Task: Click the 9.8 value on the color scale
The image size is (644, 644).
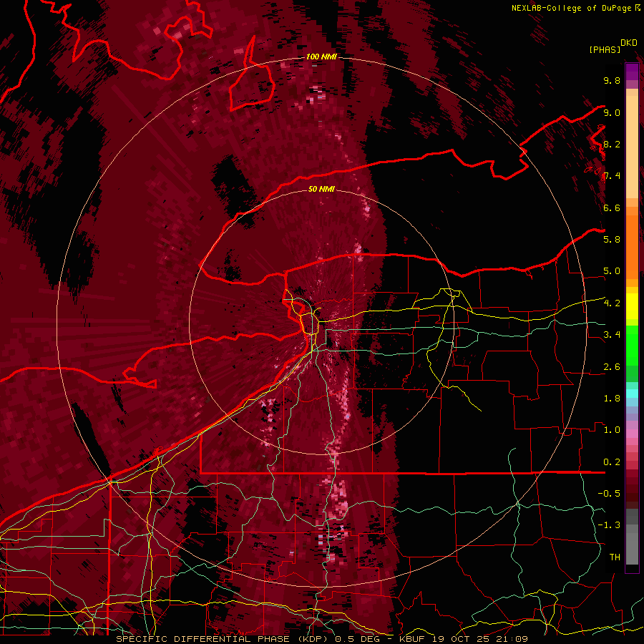Action: (x=612, y=80)
